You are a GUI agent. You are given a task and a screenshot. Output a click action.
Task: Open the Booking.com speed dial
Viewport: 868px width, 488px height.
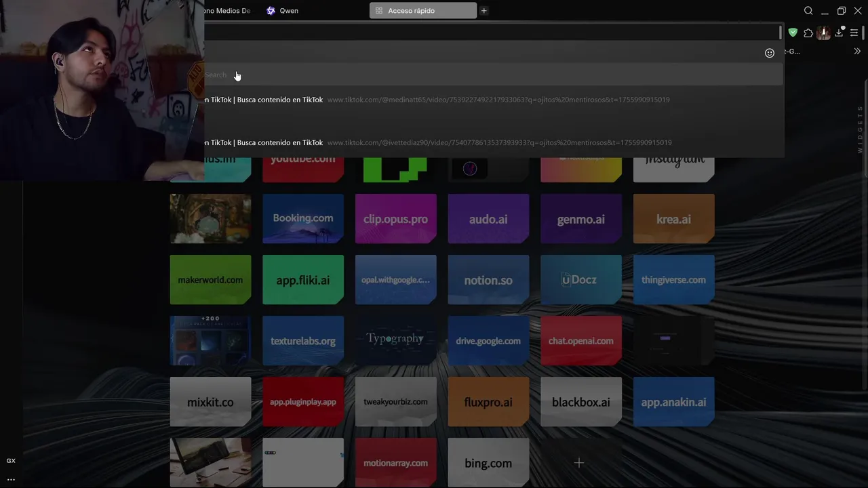[x=303, y=218]
